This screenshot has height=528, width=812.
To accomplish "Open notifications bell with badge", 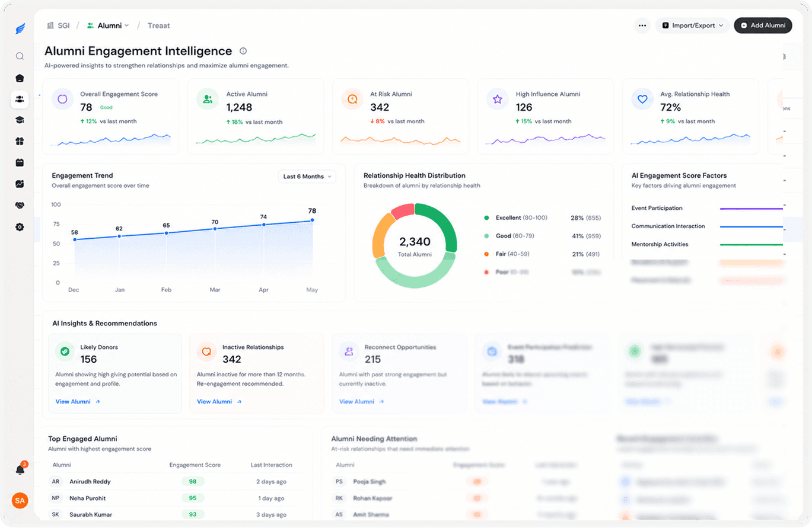I will click(20, 469).
